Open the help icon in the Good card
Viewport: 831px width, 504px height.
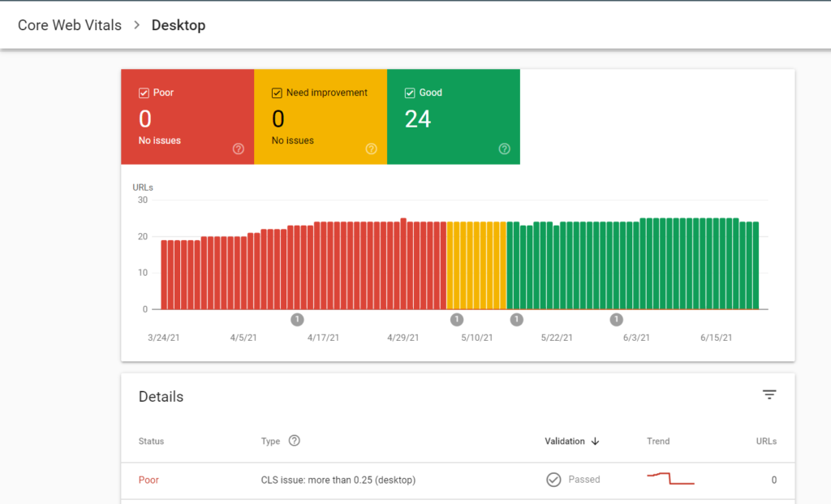[x=504, y=149]
